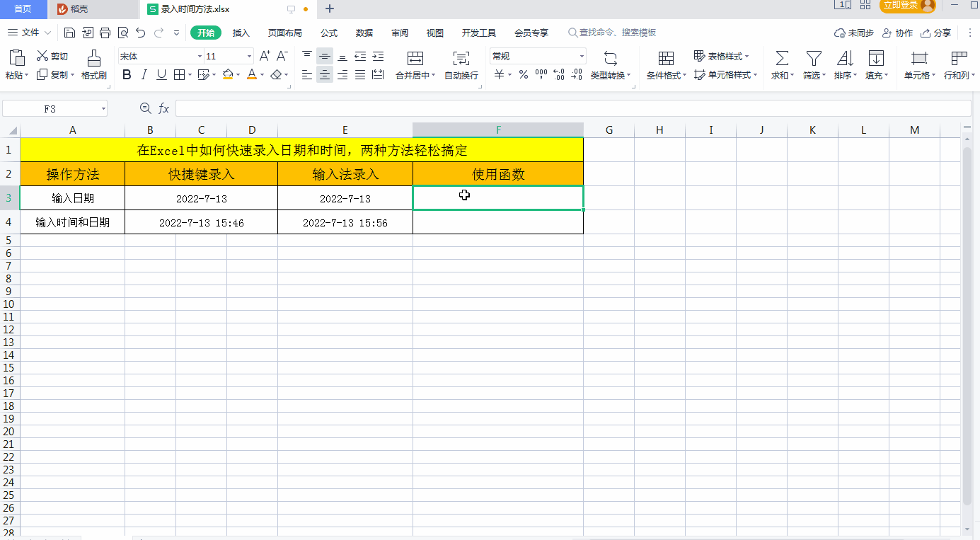Toggle italic formatting
The height and width of the screenshot is (540, 980).
tap(144, 74)
